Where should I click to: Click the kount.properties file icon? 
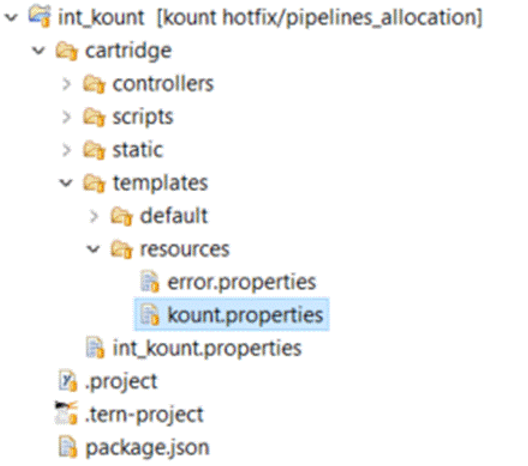coord(149,314)
